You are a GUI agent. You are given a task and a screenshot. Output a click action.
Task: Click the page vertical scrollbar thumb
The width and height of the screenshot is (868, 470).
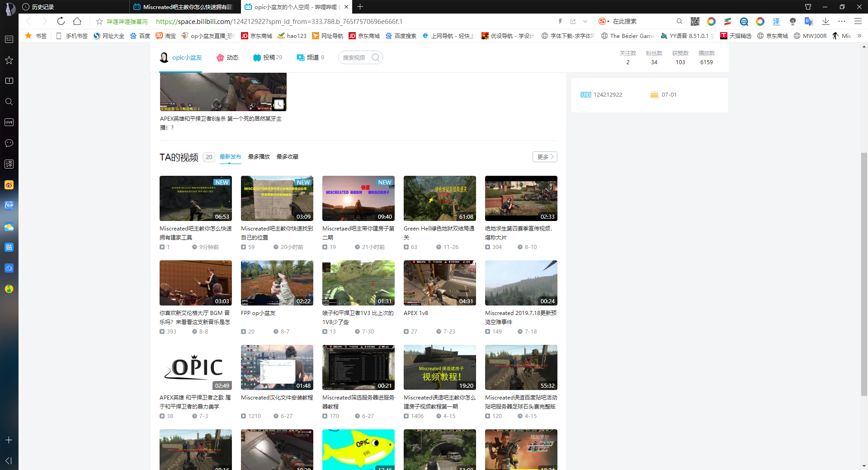pyautogui.click(x=864, y=274)
